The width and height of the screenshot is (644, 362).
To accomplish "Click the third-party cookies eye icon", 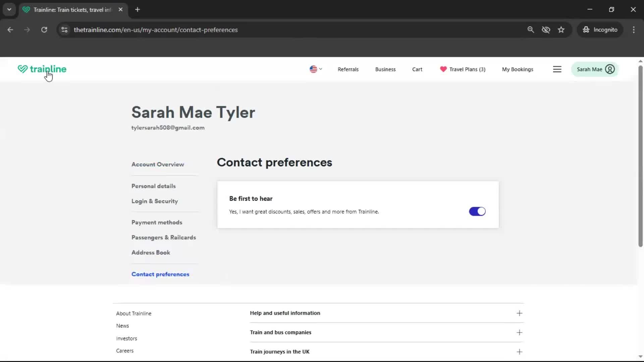I will point(546,30).
